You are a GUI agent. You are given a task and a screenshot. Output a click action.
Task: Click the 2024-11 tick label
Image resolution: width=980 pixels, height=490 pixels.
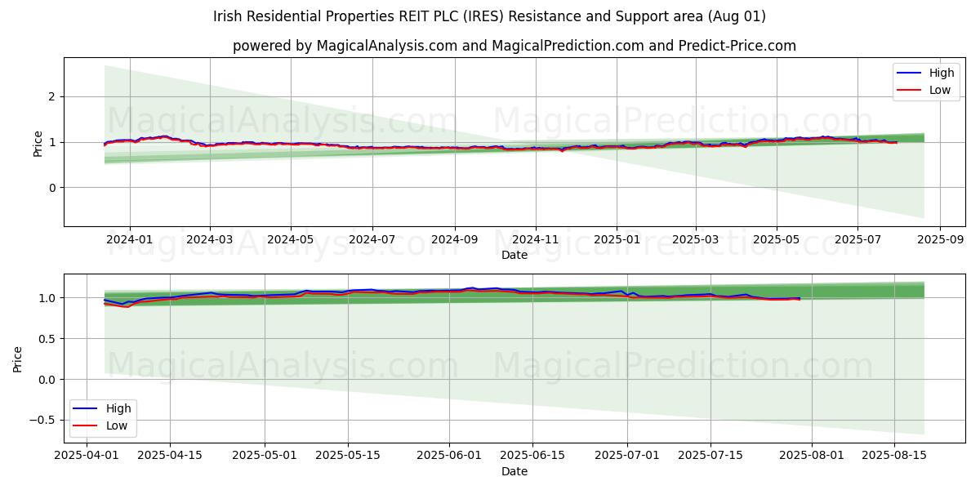click(536, 239)
